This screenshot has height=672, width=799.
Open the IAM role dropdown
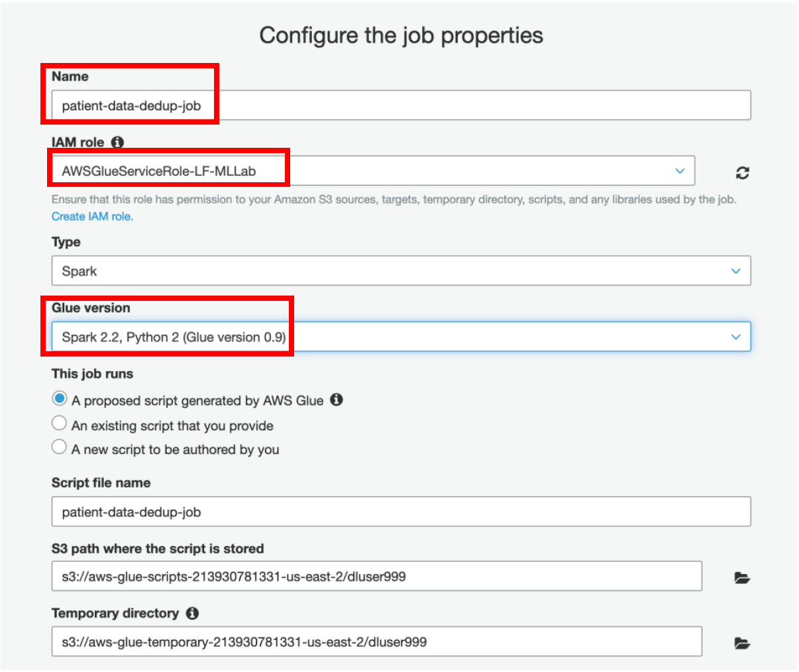374,171
